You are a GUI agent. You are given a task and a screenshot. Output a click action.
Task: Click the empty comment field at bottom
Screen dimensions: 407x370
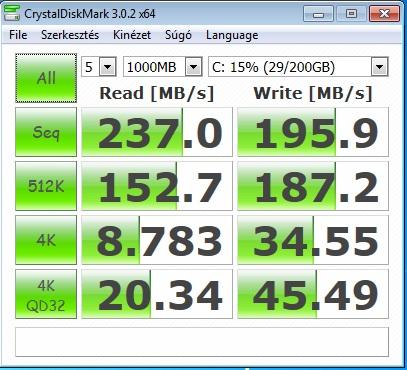(202, 342)
